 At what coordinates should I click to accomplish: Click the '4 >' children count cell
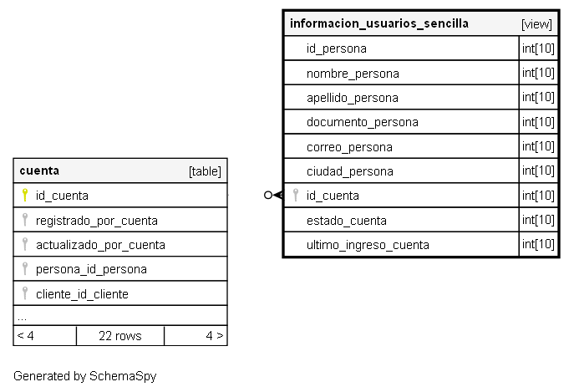click(x=214, y=336)
